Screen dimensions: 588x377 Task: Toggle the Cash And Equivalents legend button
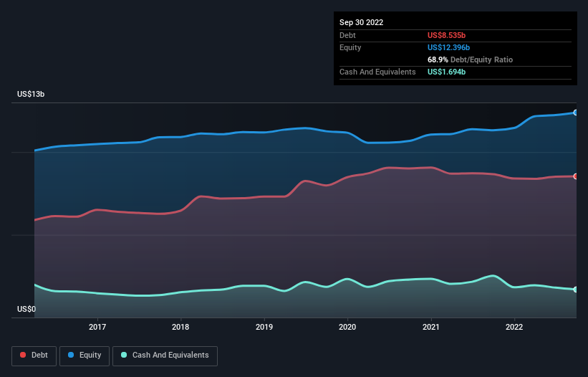(x=165, y=355)
